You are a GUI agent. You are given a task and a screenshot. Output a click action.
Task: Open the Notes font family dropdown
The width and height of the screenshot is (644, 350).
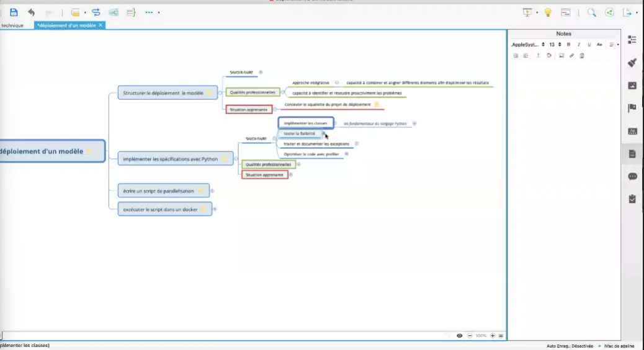click(527, 45)
